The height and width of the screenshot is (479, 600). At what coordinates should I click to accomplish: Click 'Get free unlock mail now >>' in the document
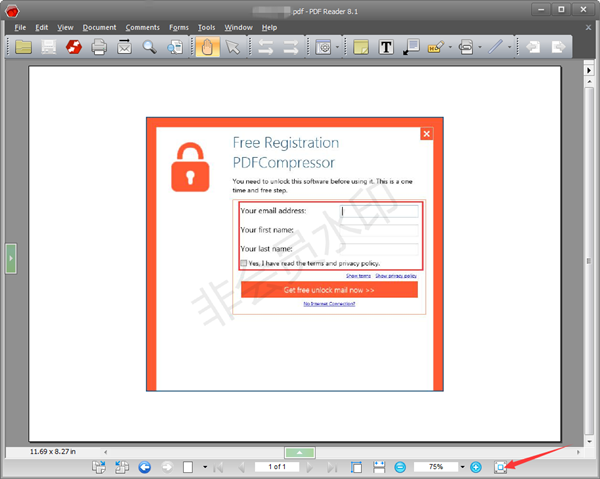[329, 290]
